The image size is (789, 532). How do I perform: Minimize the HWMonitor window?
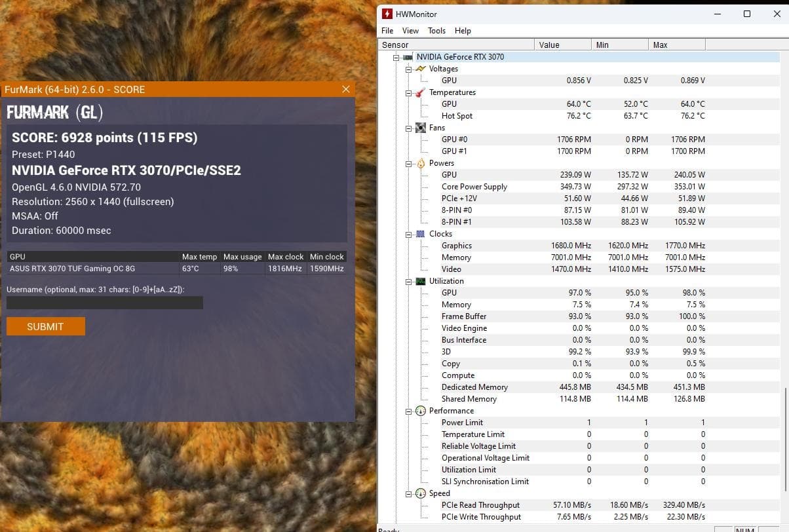click(x=716, y=14)
